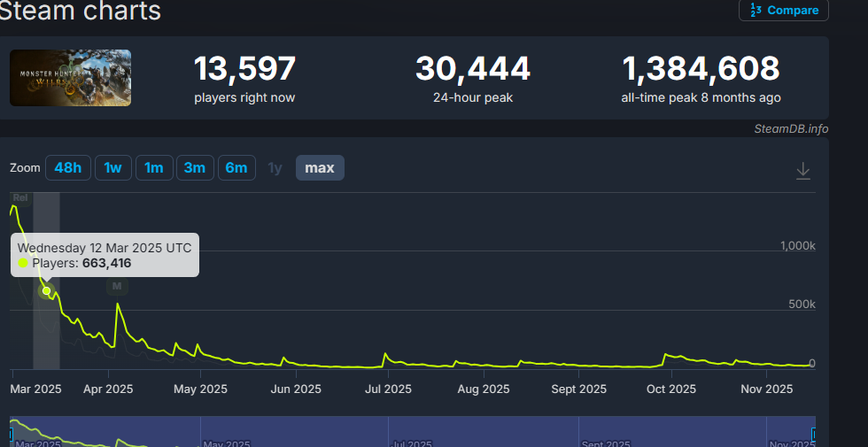The image size is (868, 447).
Task: Click the M marker flag near April
Action: [x=117, y=286]
